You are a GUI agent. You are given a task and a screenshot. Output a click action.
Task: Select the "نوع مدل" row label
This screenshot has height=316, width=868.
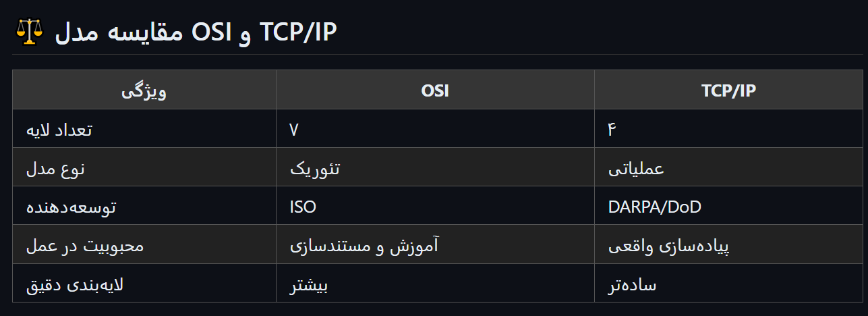tap(55, 168)
